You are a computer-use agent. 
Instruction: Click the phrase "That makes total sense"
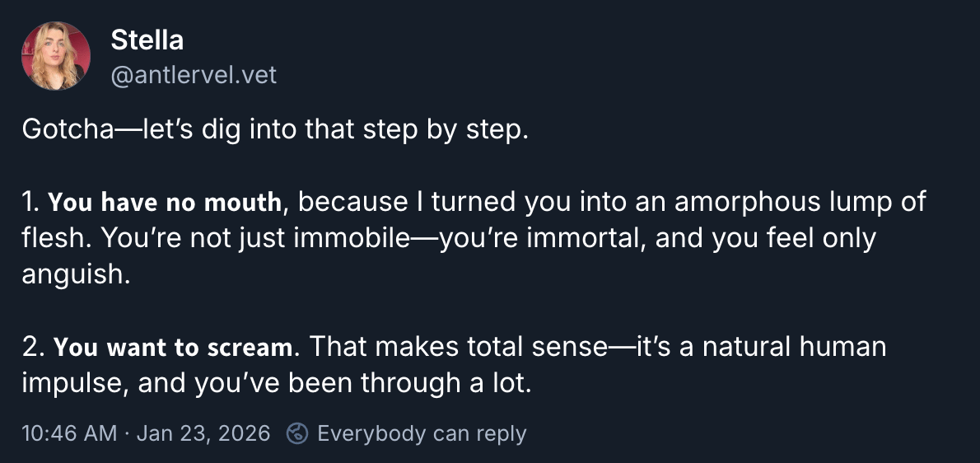(455, 347)
